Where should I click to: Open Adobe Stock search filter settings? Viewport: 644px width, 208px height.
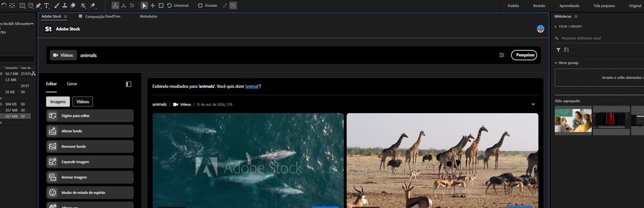pyautogui.click(x=502, y=55)
